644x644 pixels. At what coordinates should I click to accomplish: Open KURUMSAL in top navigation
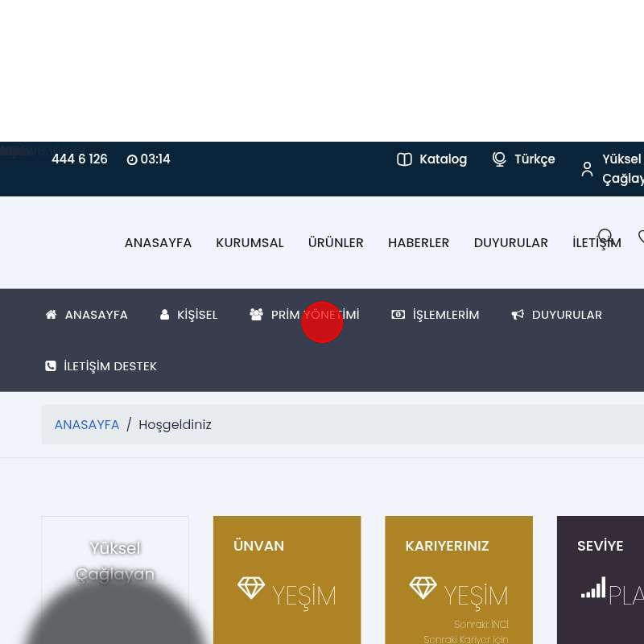click(250, 243)
